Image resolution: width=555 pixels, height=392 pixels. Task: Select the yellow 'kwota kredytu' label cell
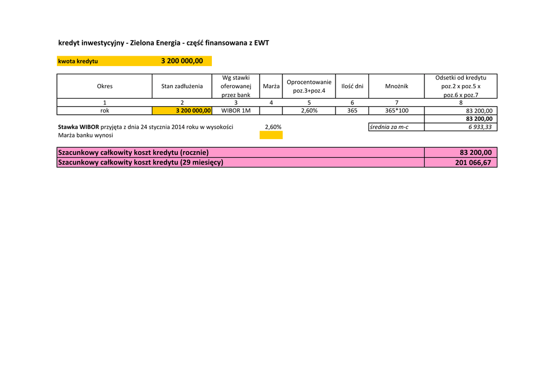point(78,61)
